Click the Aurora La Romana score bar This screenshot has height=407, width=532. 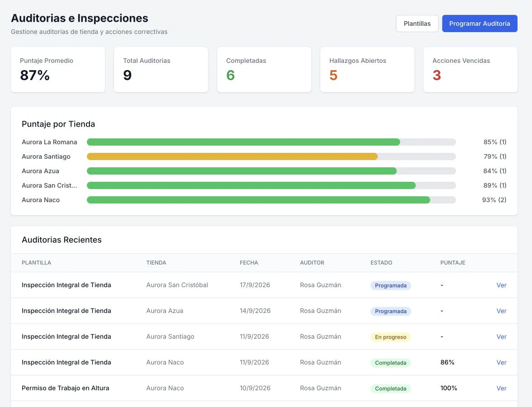271,142
